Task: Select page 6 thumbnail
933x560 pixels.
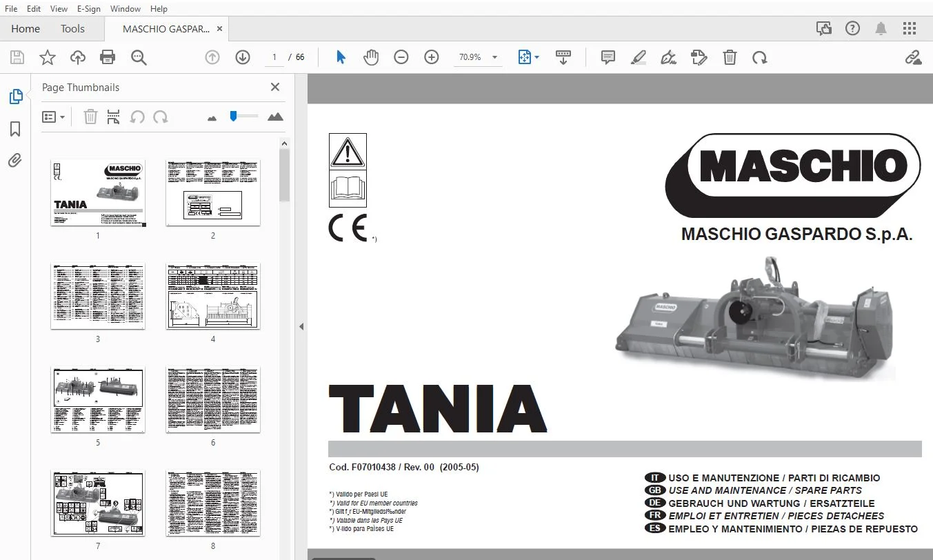Action: [213, 400]
